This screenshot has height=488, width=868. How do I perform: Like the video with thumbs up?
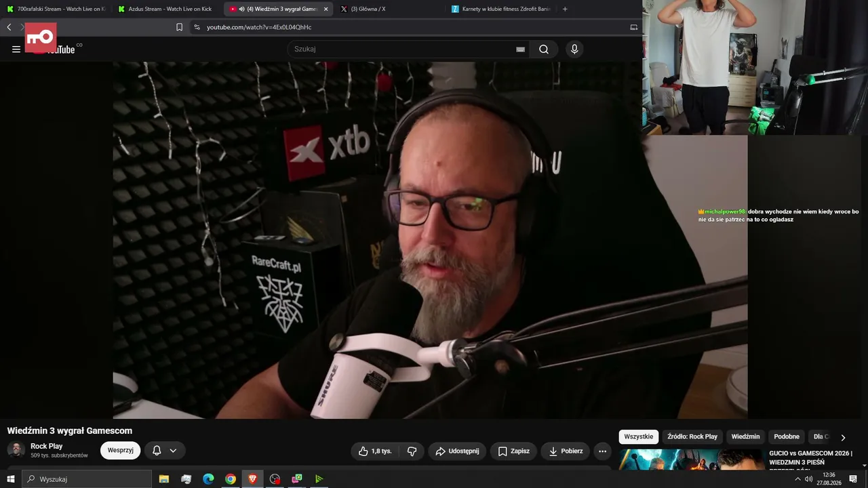tap(374, 451)
